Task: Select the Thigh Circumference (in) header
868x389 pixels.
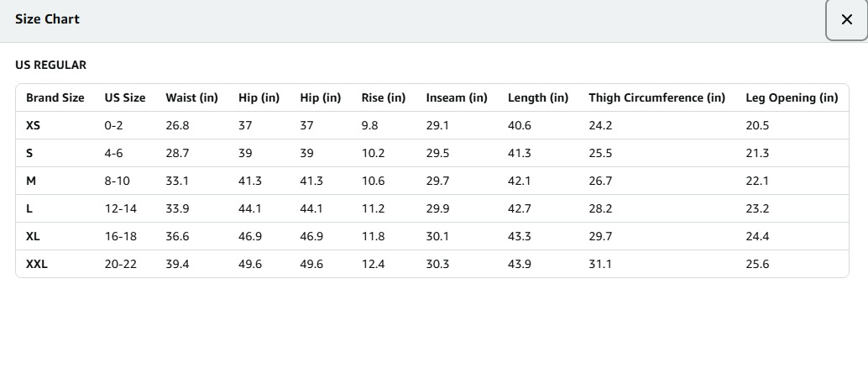Action: coord(656,97)
